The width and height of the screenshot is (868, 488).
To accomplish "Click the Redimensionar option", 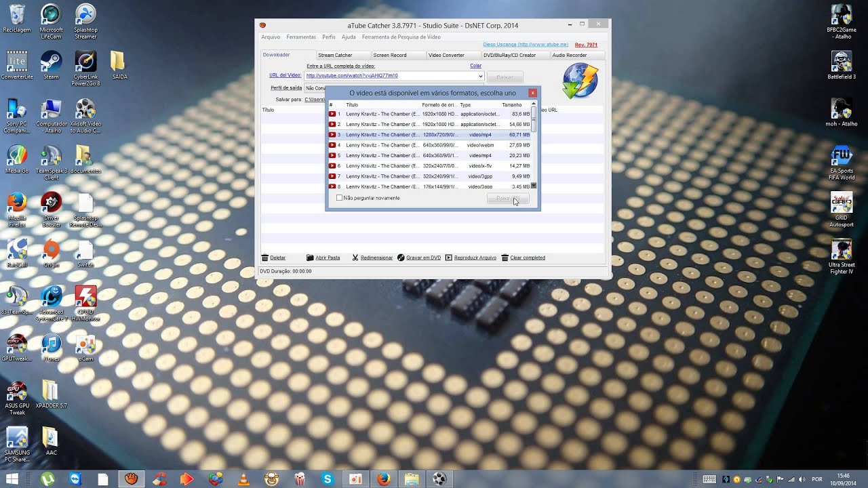I will (372, 258).
